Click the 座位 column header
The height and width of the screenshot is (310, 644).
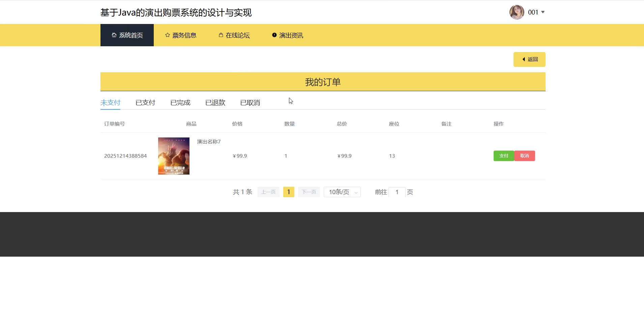pos(394,124)
